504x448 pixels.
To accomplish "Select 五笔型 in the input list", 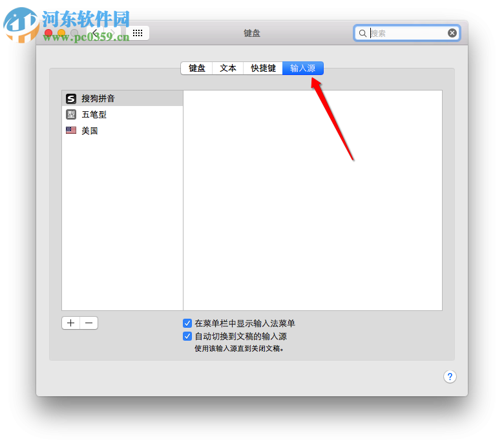I will tap(123, 114).
